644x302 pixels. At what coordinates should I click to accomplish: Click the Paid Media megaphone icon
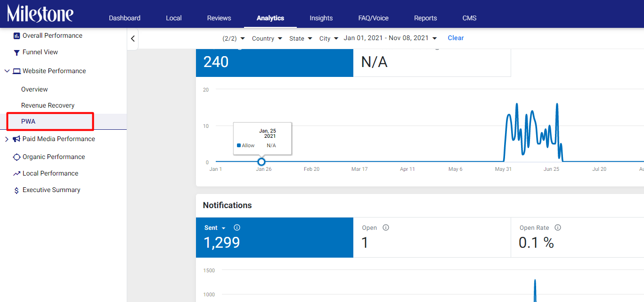click(16, 139)
